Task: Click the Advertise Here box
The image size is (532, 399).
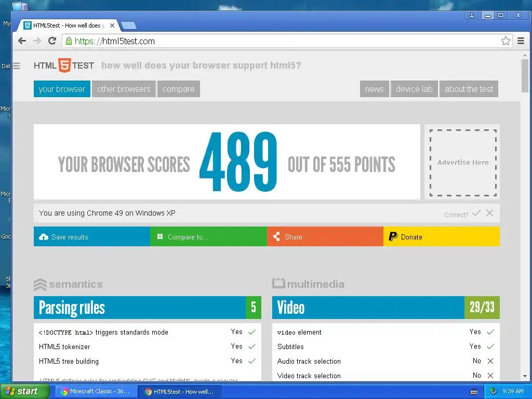Action: coord(463,163)
